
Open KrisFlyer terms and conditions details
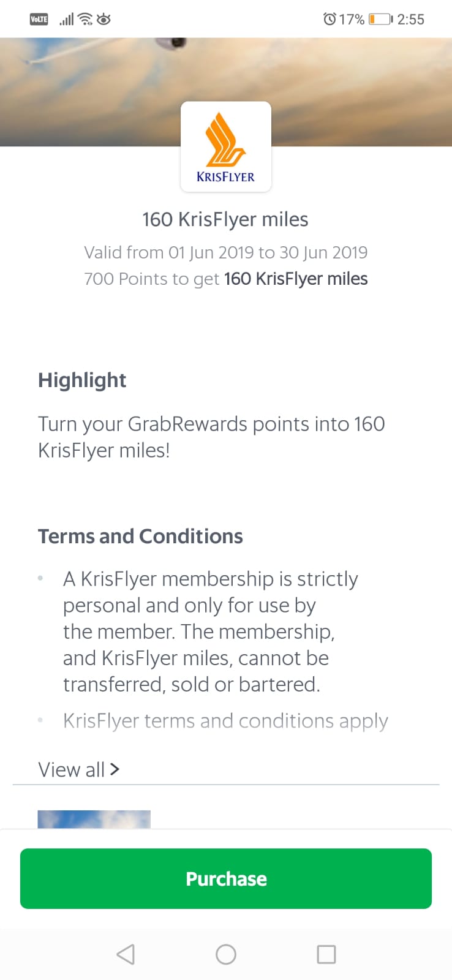[225, 720]
